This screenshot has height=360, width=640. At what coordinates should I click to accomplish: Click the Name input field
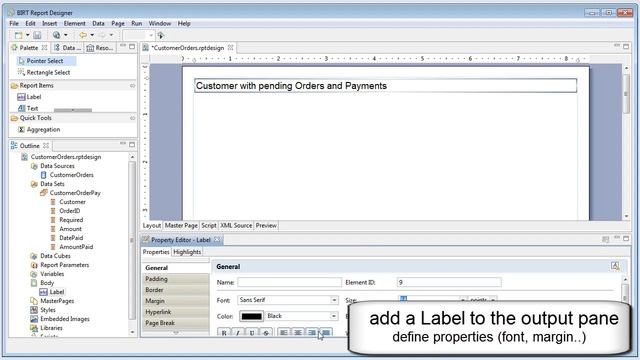(x=289, y=282)
